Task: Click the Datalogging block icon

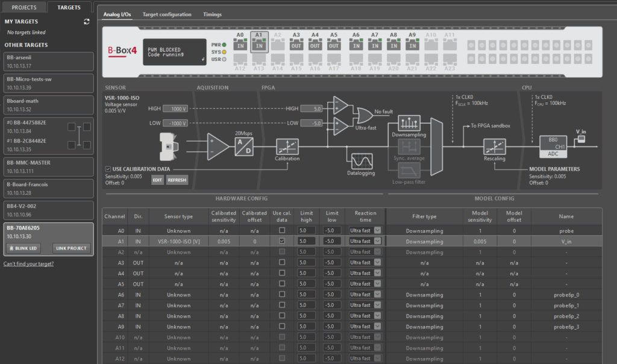Action: [362, 160]
